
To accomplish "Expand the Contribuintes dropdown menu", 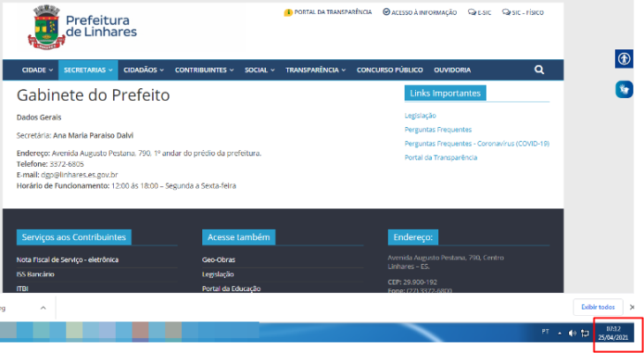I will 204,70.
